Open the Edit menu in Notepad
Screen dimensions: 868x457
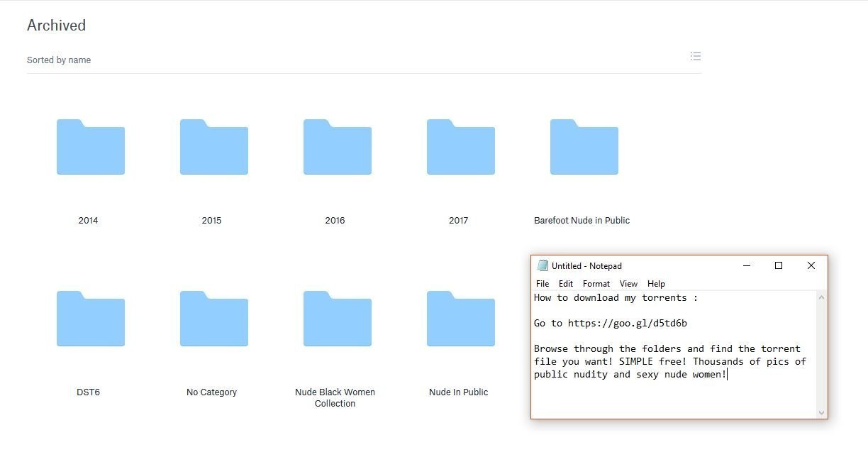(x=565, y=284)
